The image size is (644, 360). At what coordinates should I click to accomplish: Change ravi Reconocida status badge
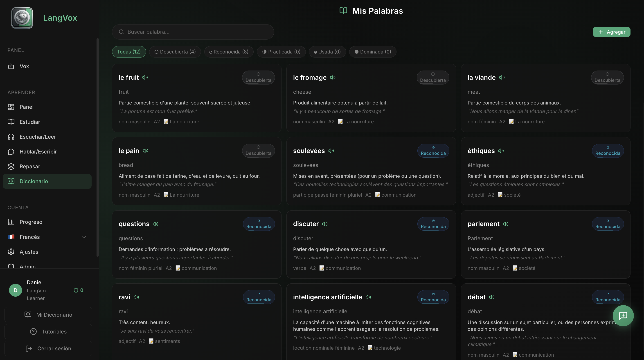click(x=259, y=297)
